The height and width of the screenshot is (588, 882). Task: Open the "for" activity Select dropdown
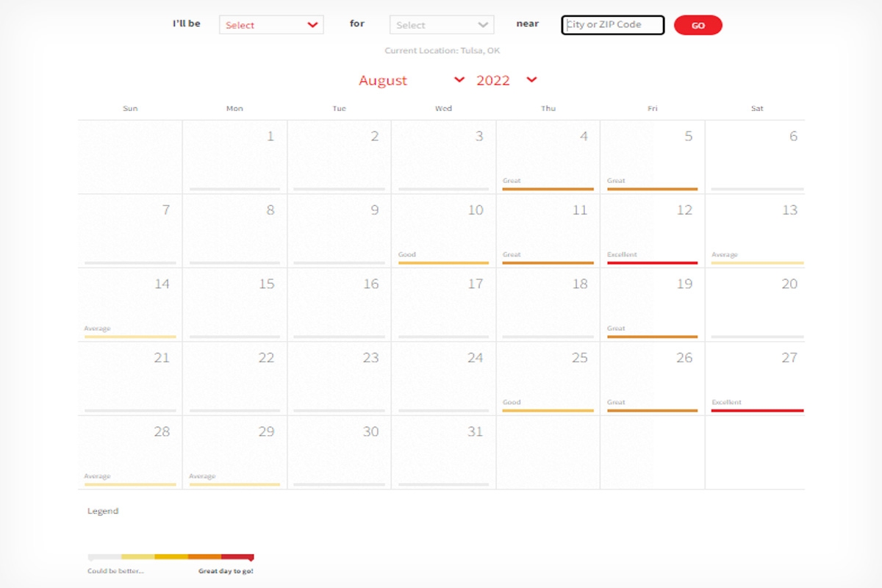(x=441, y=24)
